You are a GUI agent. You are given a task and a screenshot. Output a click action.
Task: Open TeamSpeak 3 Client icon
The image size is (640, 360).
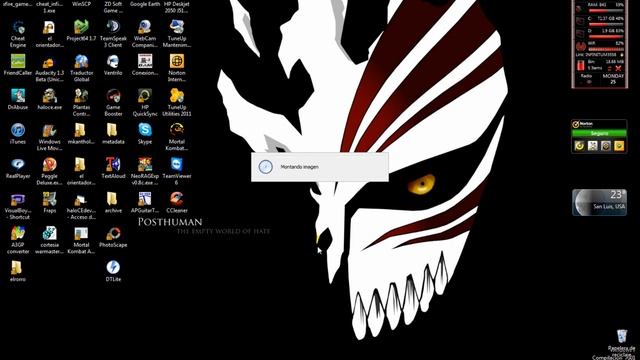click(113, 34)
